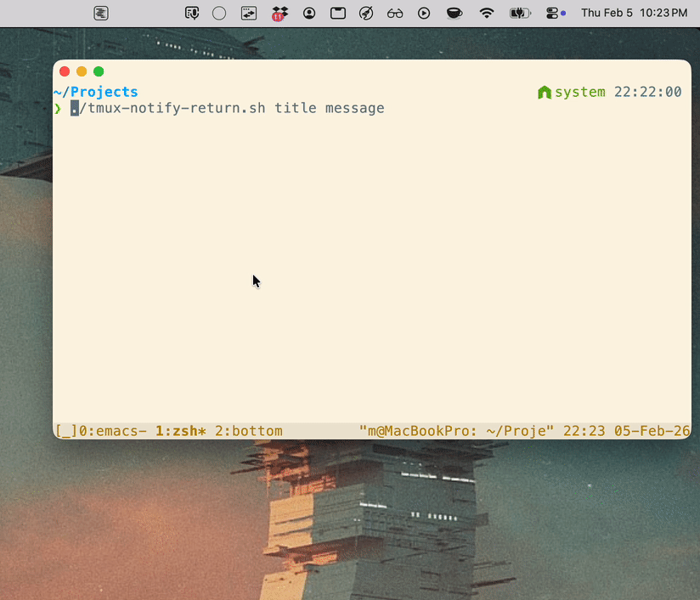Switch to tmux window 2:bottom
This screenshot has width=700, height=600.
point(248,431)
